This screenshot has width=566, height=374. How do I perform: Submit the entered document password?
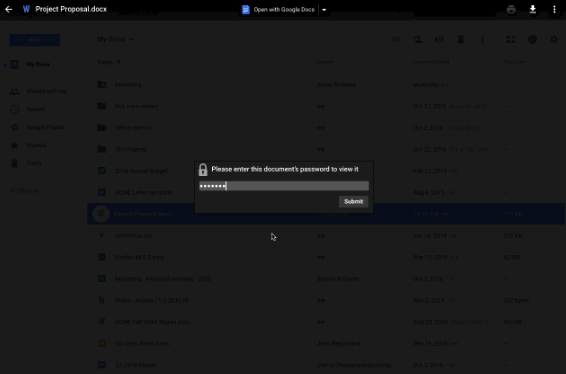pos(353,201)
